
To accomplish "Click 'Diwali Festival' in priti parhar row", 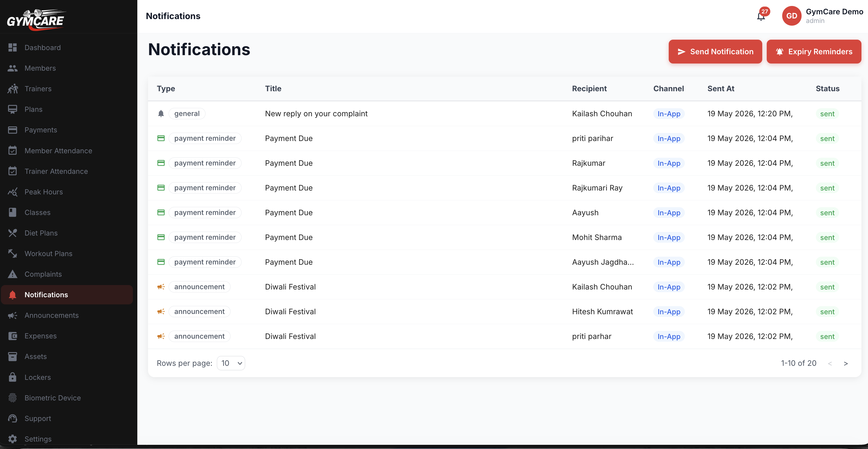I will [290, 336].
